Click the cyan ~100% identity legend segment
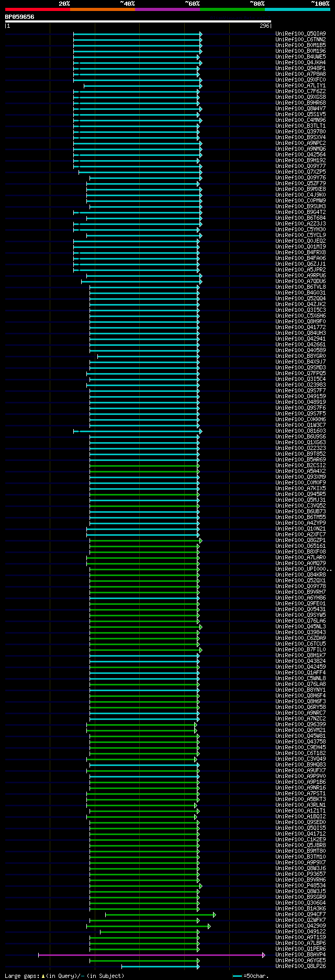Viewport: 335px width, 980px height. (x=297, y=9)
